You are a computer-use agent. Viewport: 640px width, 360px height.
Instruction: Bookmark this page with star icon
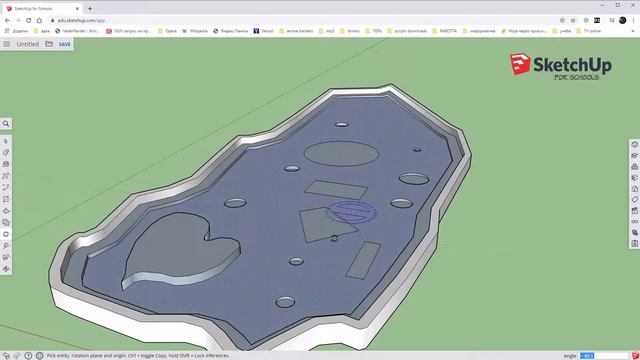(x=573, y=20)
